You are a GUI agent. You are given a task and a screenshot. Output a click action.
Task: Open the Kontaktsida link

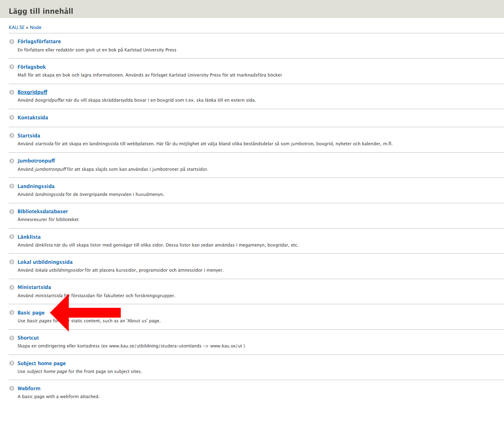point(33,117)
